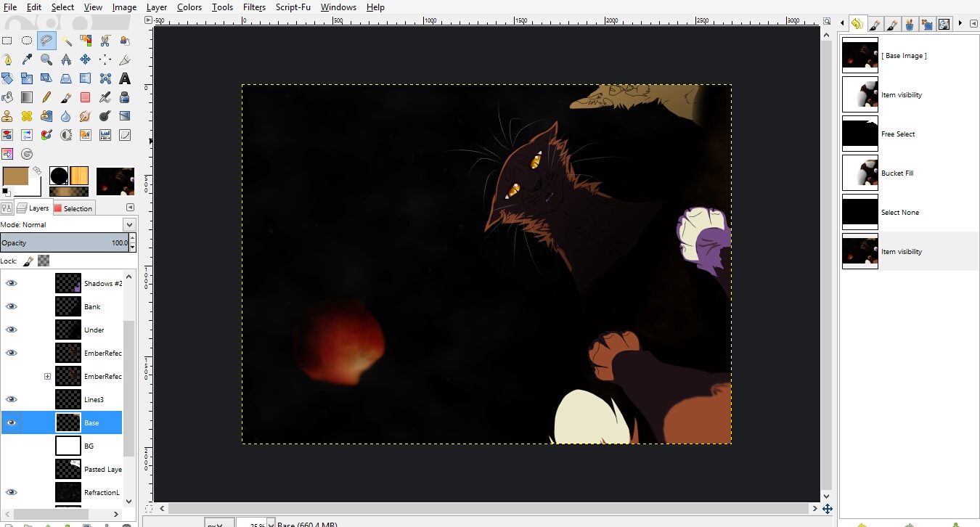This screenshot has width=980, height=527.
Task: Select the Scissors Select tool
Action: click(x=105, y=41)
